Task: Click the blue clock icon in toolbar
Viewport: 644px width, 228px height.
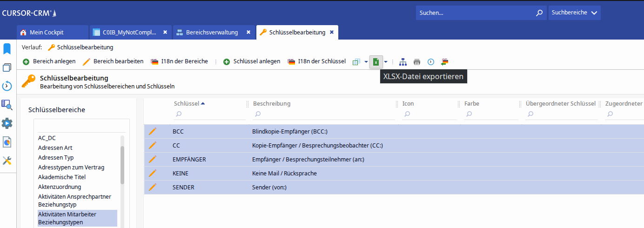Action: [431, 62]
